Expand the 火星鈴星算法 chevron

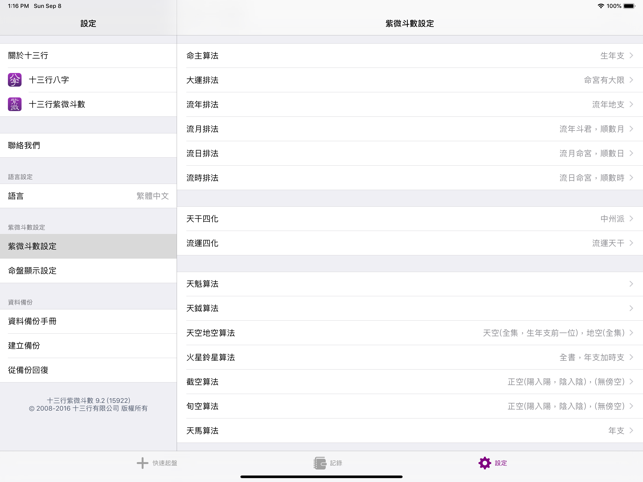tap(631, 357)
